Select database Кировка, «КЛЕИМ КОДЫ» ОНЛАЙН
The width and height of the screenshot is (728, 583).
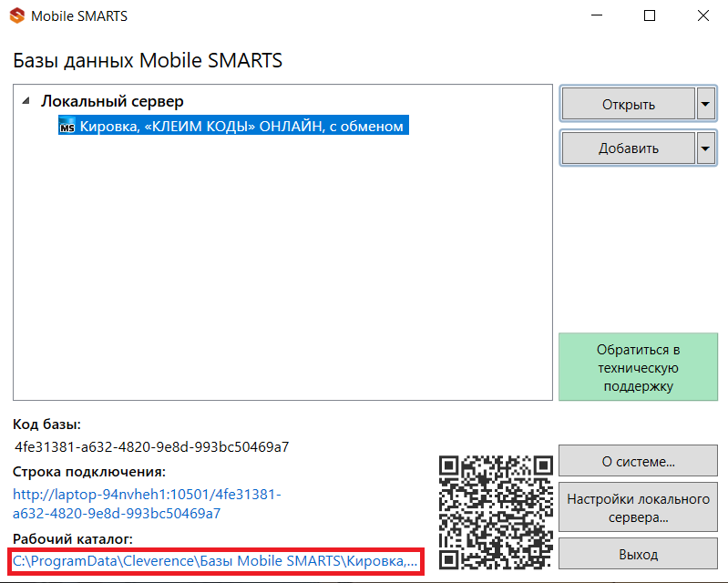(233, 126)
